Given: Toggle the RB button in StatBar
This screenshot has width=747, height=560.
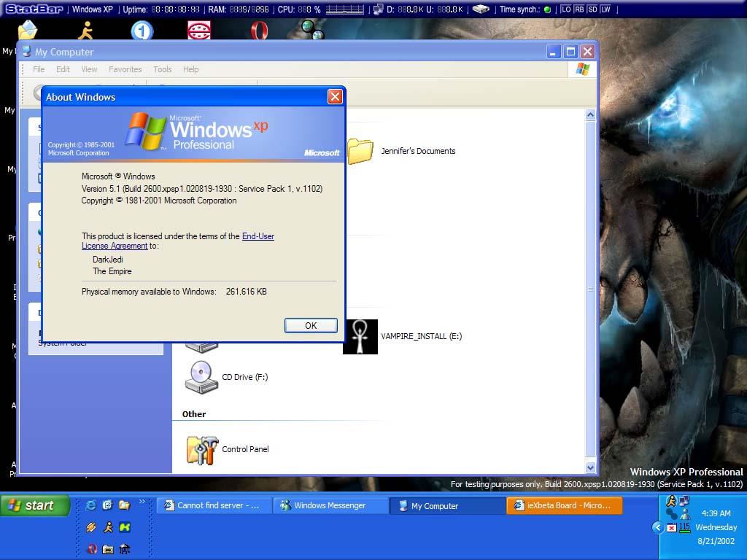Looking at the screenshot, I should tap(578, 9).
